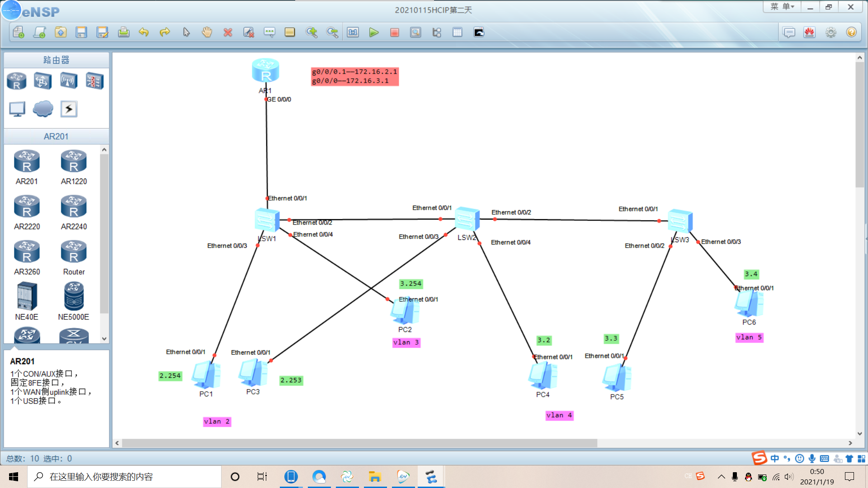Stop devices using red stop button
Screen dimensions: 868x488
pyautogui.click(x=394, y=33)
